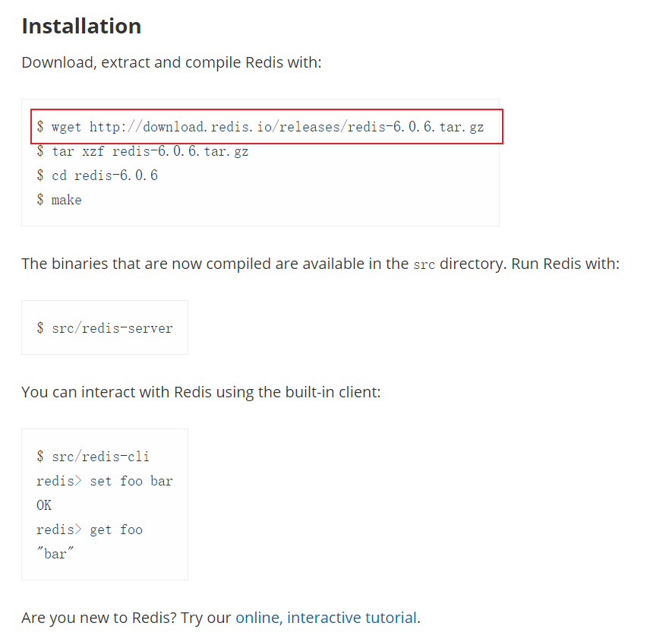Image resolution: width=672 pixels, height=642 pixels.
Task: Click the word wget in the first command
Action: [x=66, y=127]
